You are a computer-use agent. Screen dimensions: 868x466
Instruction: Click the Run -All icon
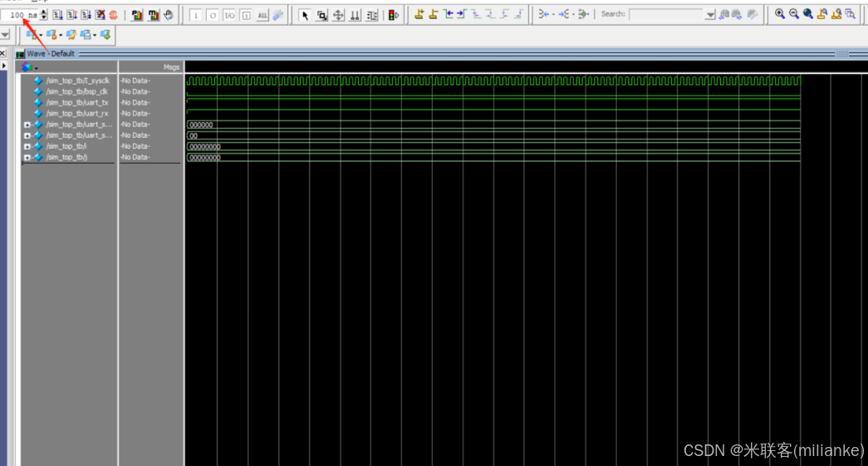(x=86, y=15)
